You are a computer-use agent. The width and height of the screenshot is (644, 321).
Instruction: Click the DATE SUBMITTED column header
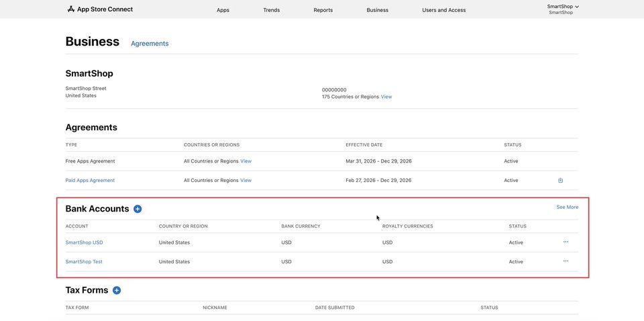[335, 308]
